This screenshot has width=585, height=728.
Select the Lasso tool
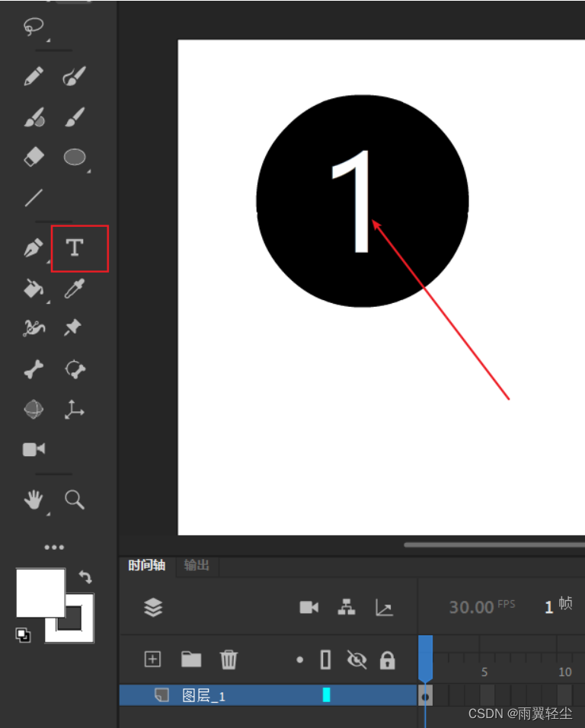point(34,27)
